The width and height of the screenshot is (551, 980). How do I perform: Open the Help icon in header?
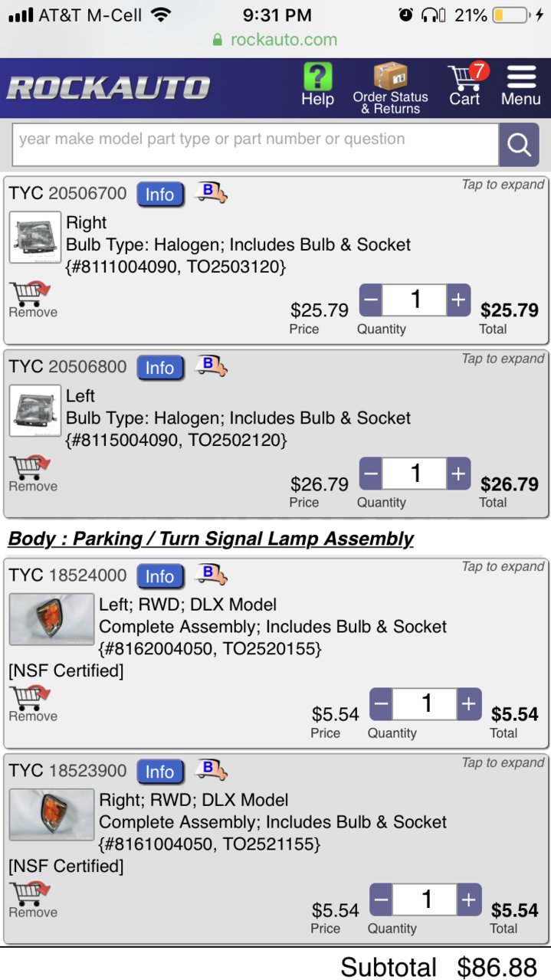click(317, 85)
